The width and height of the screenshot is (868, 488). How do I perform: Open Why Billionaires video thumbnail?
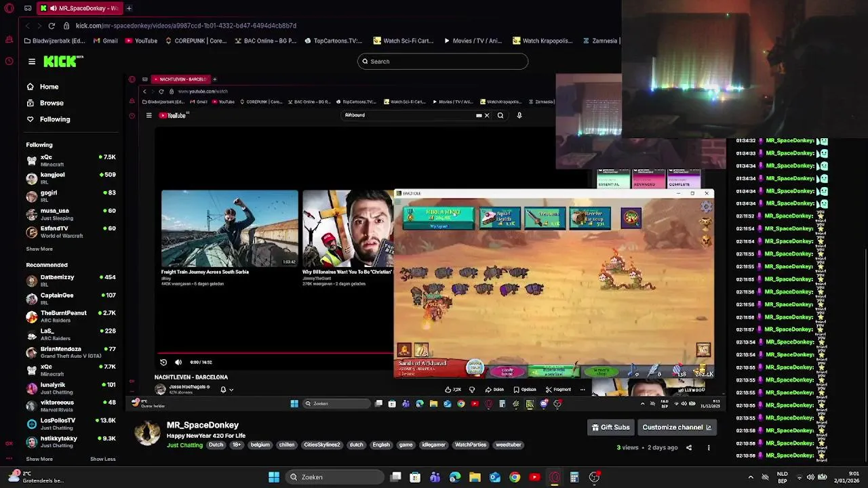click(x=348, y=228)
